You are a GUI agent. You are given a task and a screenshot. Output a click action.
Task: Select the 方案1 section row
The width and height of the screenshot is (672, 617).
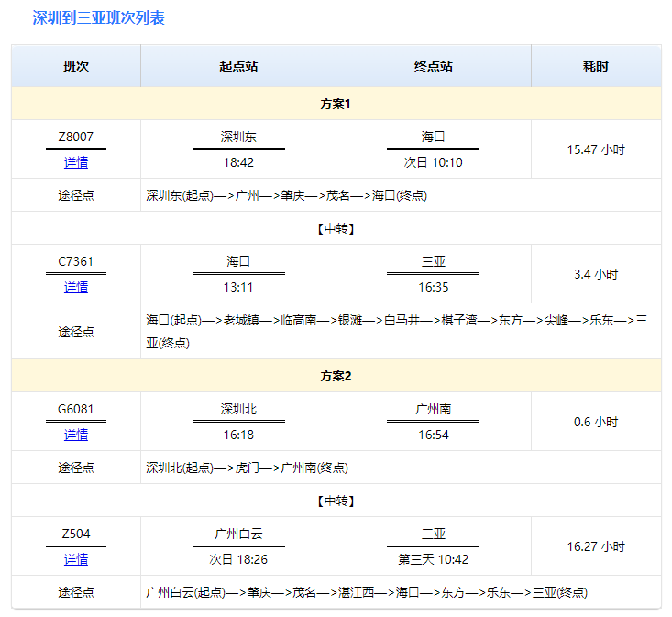(336, 104)
